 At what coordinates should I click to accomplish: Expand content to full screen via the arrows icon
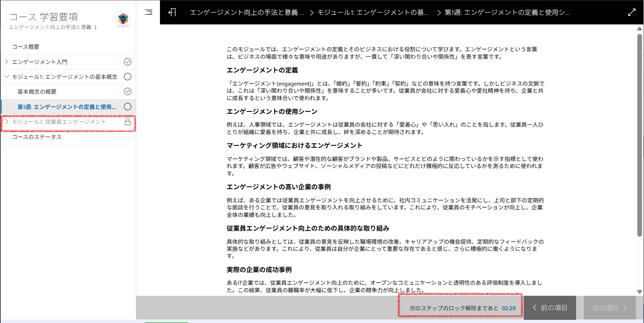click(x=632, y=12)
